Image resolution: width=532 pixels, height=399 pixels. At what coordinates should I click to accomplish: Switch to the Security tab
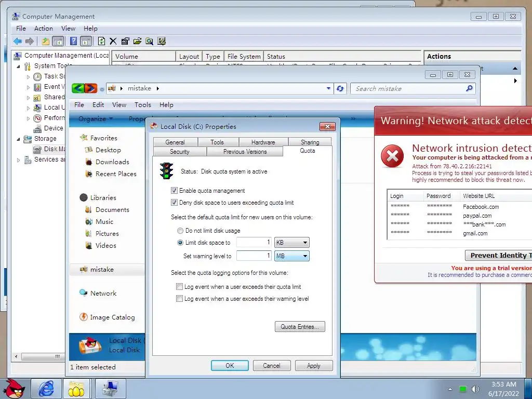180,152
